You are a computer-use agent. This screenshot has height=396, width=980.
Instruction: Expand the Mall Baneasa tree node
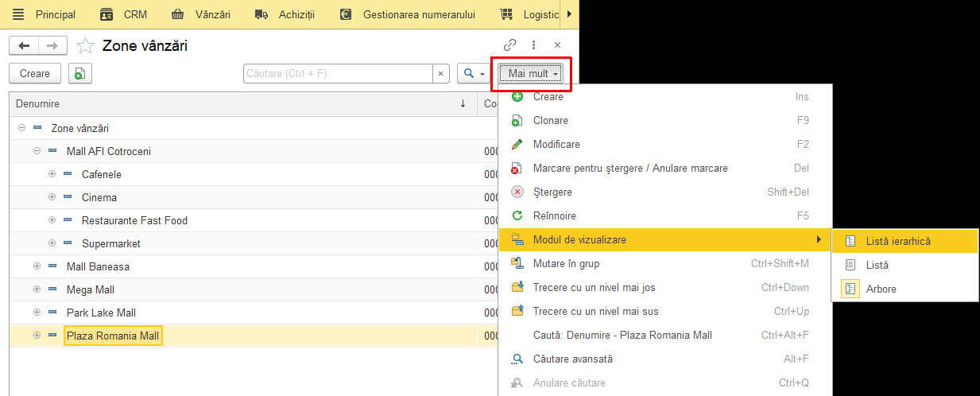click(37, 266)
